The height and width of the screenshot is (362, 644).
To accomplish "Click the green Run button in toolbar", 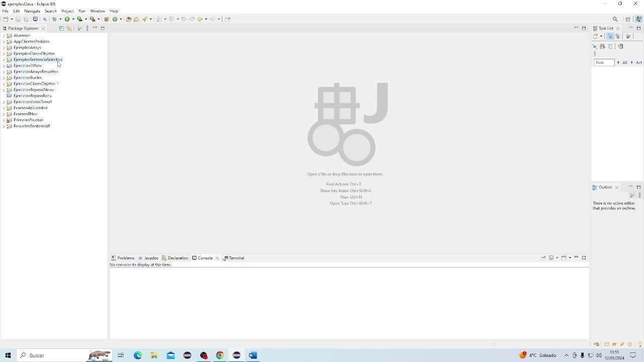I will (x=67, y=19).
